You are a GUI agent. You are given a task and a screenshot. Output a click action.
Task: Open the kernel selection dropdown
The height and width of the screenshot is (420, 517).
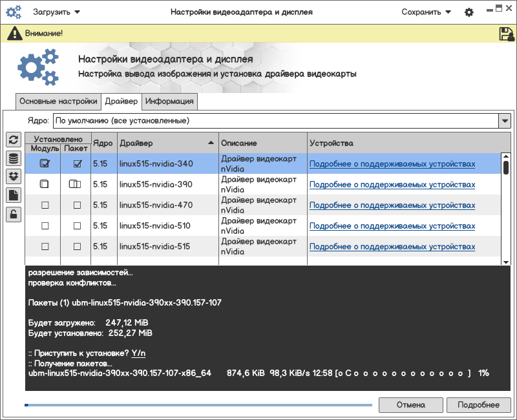[504, 121]
